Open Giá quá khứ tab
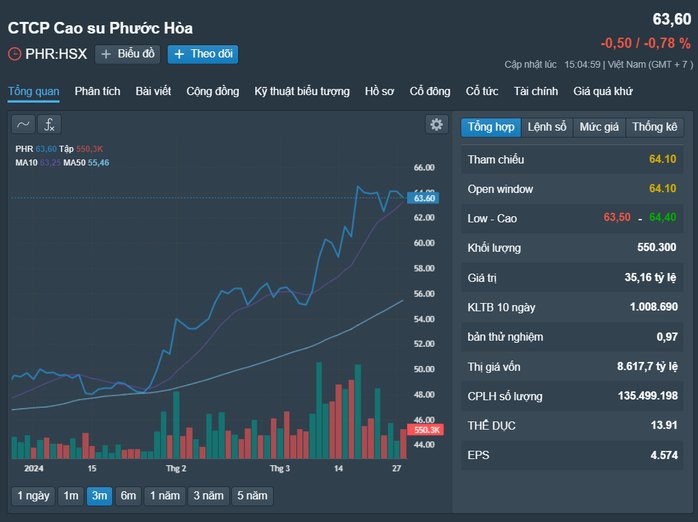Viewport: 698px width, 522px height. [x=603, y=91]
